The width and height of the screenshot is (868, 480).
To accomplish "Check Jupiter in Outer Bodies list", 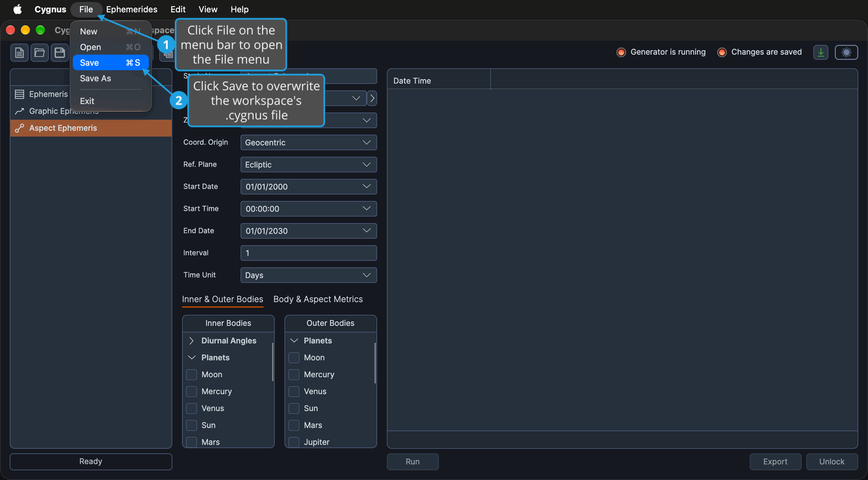I will tap(294, 442).
